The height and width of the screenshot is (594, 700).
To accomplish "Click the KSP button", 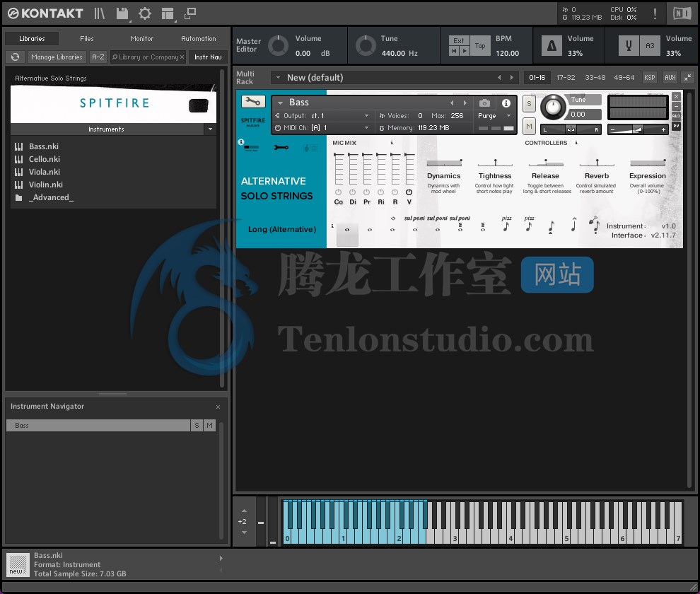I will coord(649,77).
